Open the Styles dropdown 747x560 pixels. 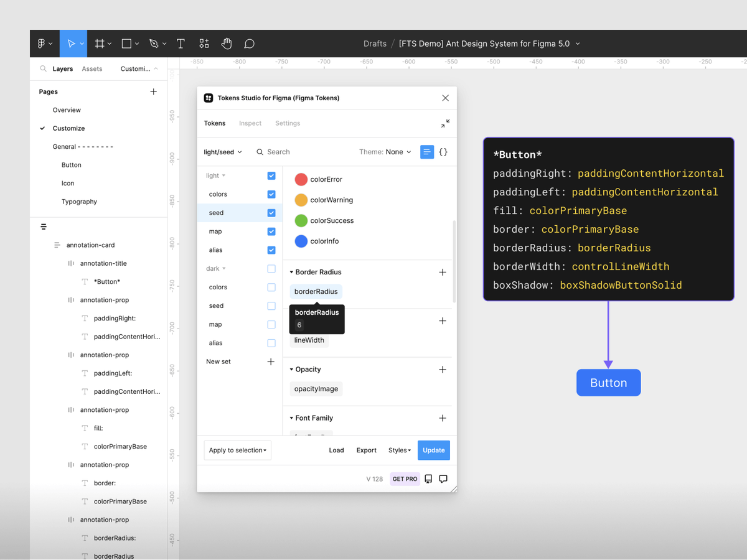click(400, 450)
